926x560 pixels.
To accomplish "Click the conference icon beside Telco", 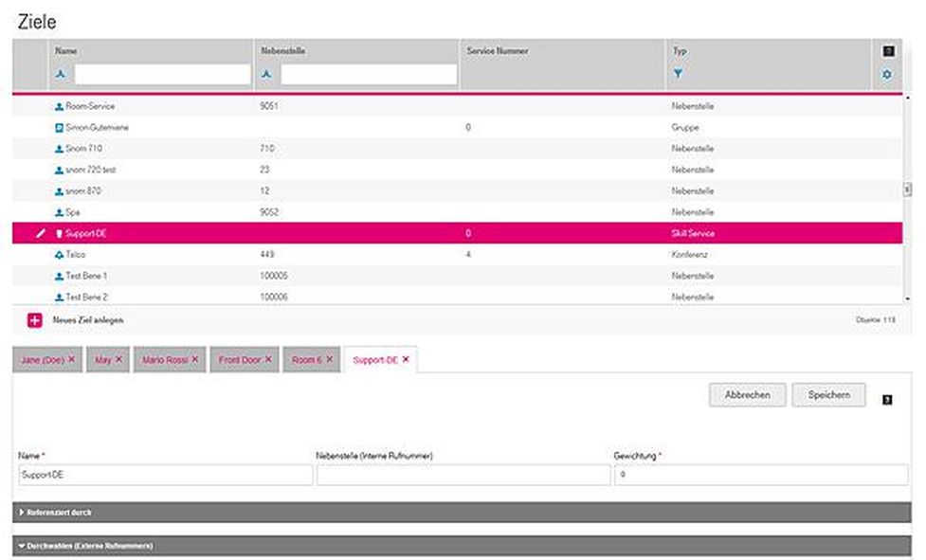I will 59,256.
